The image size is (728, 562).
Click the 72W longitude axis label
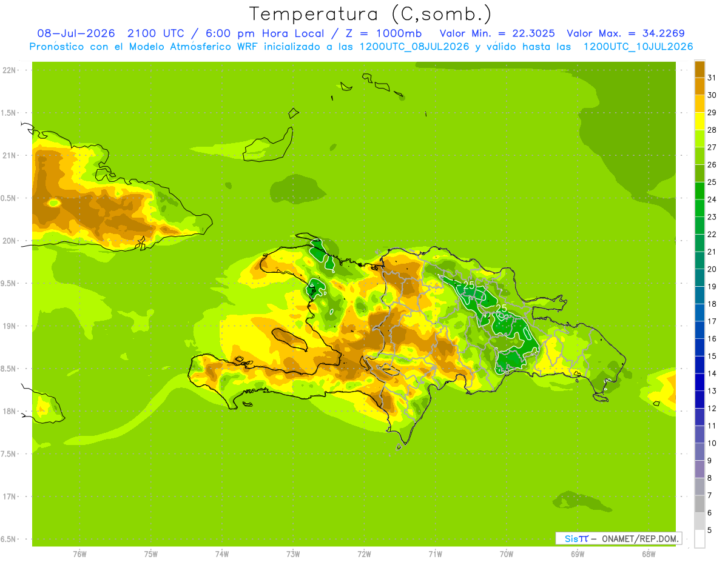[364, 554]
